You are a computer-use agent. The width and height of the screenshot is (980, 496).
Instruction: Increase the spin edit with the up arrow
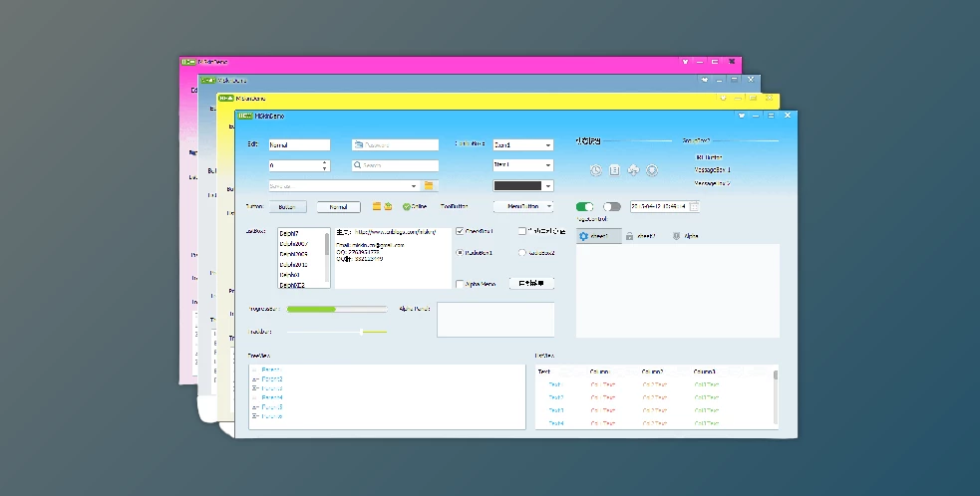324,162
